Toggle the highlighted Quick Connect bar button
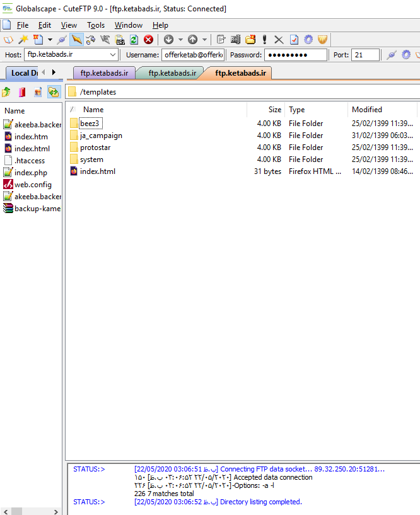 point(76,40)
